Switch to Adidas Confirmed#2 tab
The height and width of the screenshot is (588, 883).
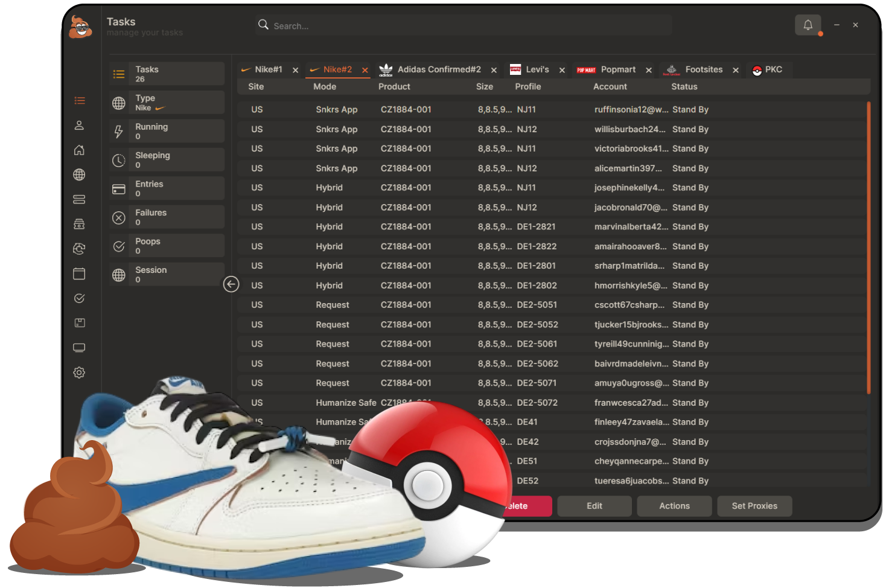tap(439, 69)
